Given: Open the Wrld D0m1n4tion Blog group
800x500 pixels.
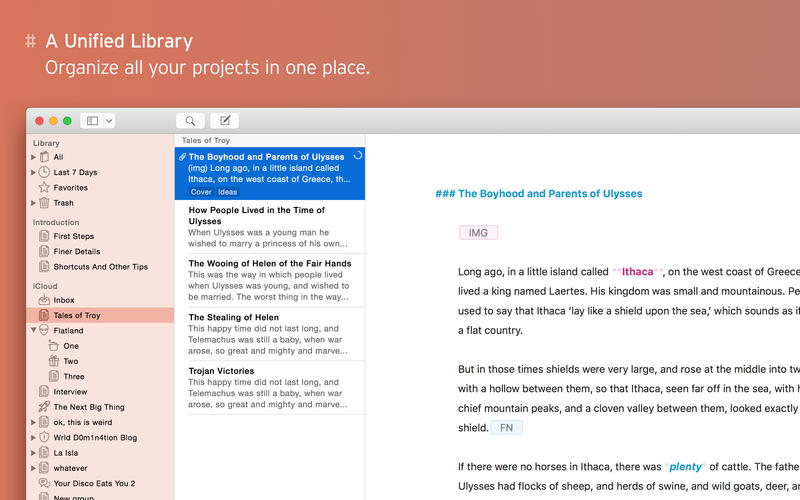Looking at the screenshot, I should [95, 437].
